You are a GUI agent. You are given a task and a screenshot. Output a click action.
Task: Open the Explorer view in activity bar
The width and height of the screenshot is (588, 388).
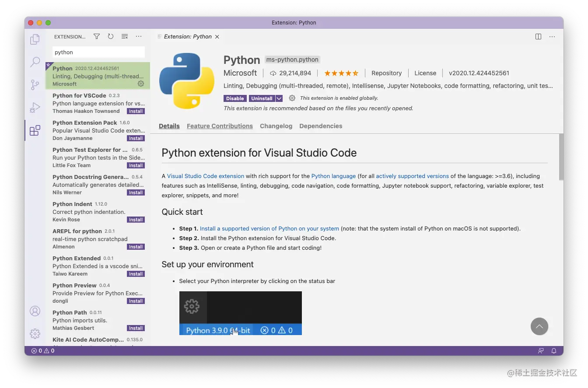(35, 39)
